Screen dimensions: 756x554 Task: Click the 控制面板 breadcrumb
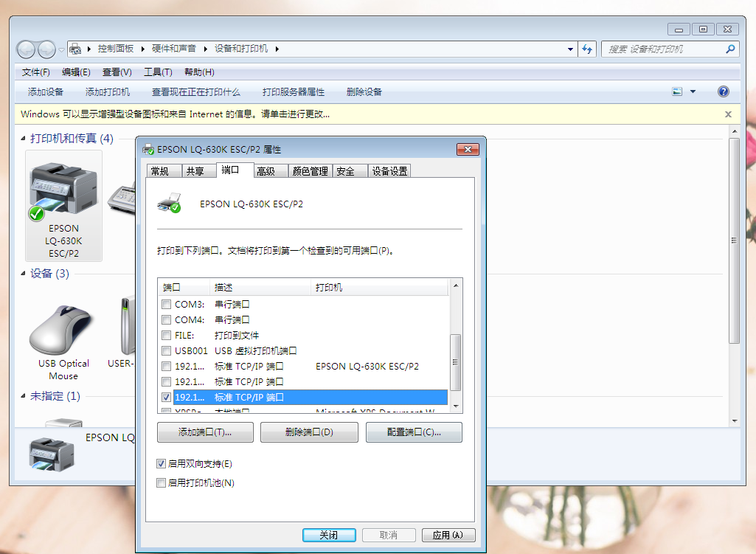(x=116, y=49)
